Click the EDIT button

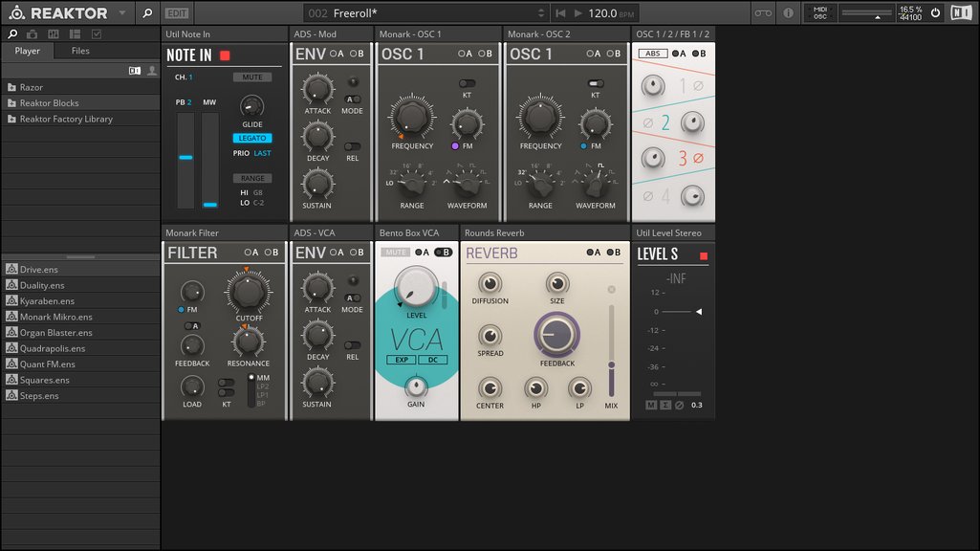[177, 12]
